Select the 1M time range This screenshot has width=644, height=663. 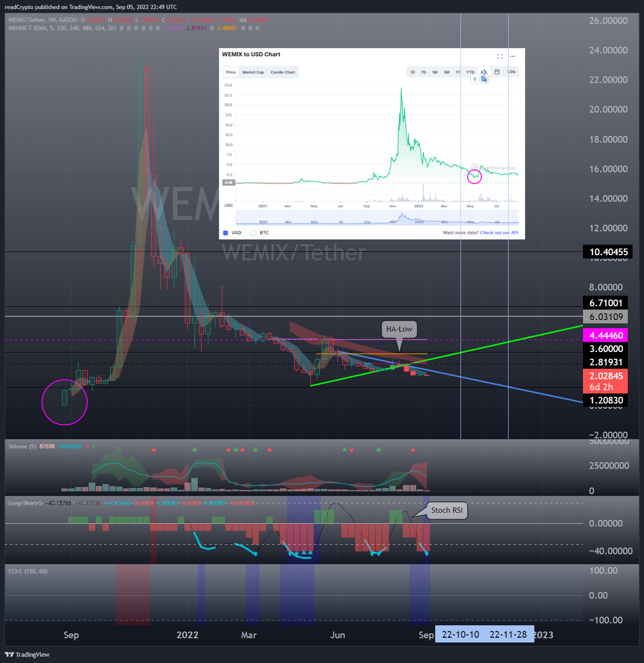pos(435,73)
